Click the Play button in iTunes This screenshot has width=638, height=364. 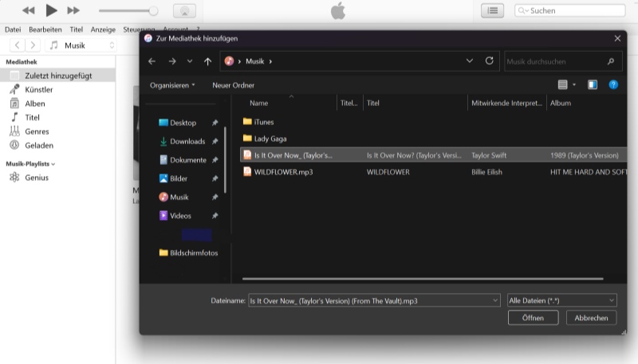pyautogui.click(x=51, y=10)
